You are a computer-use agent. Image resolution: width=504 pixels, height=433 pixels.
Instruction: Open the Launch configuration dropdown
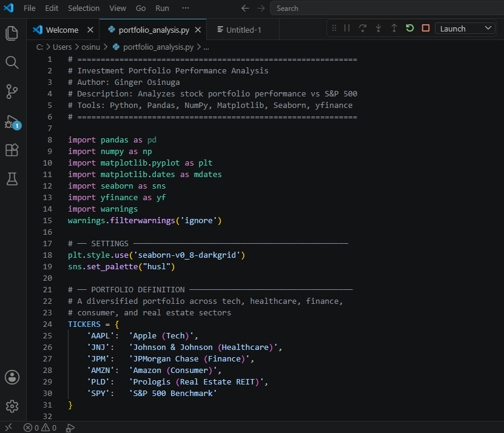tap(466, 29)
